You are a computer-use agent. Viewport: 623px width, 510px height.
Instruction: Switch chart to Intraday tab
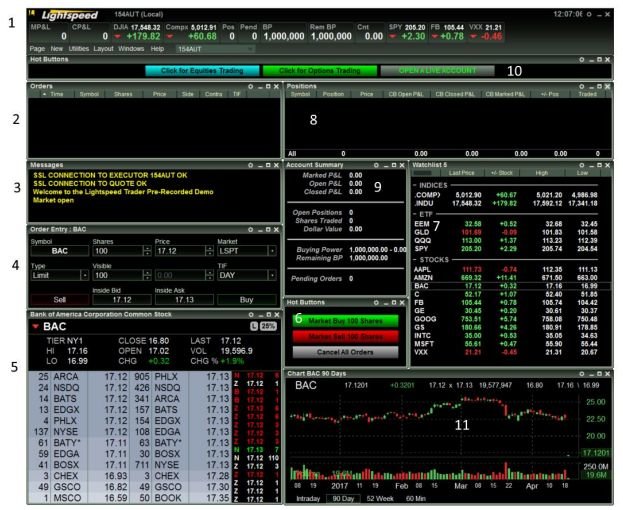[x=308, y=498]
